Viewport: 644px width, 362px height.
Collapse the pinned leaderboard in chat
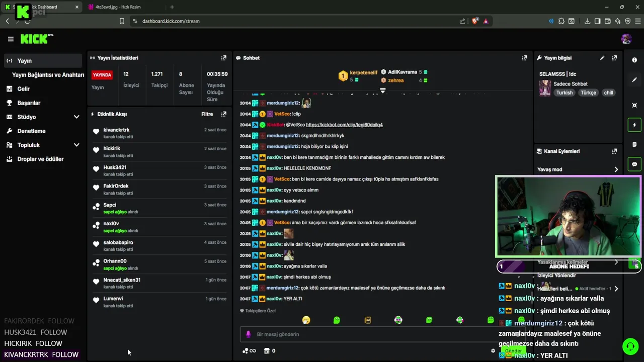383,90
